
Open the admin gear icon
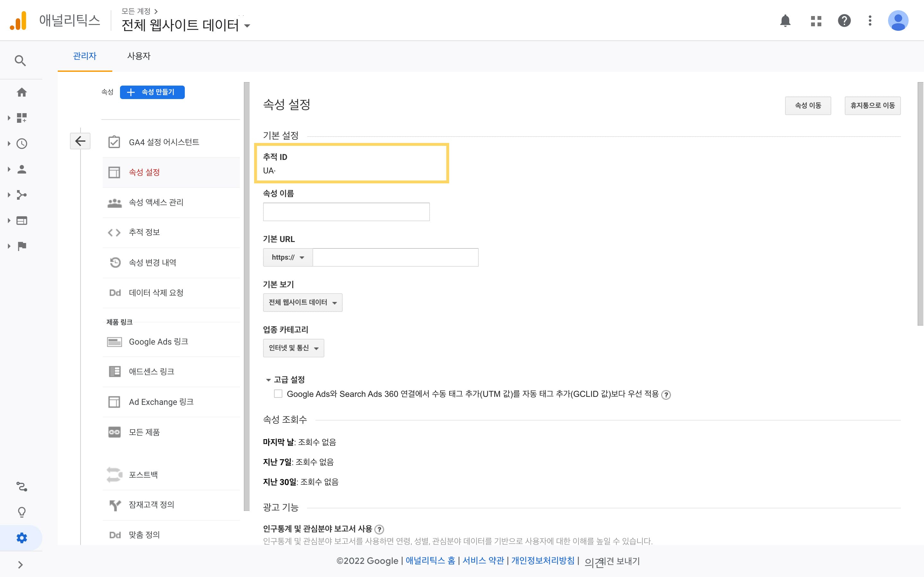pos(22,538)
